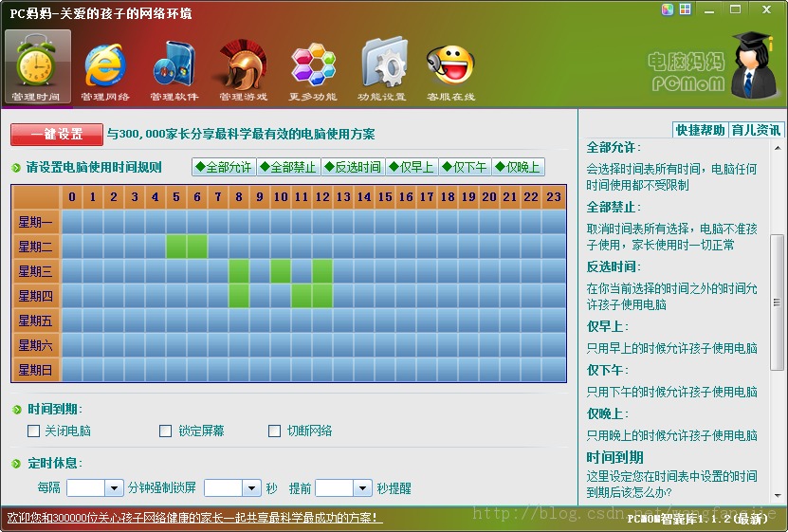Click the 与300,000家长分享 slogan text
This screenshot has width=788, height=532.
pos(241,134)
